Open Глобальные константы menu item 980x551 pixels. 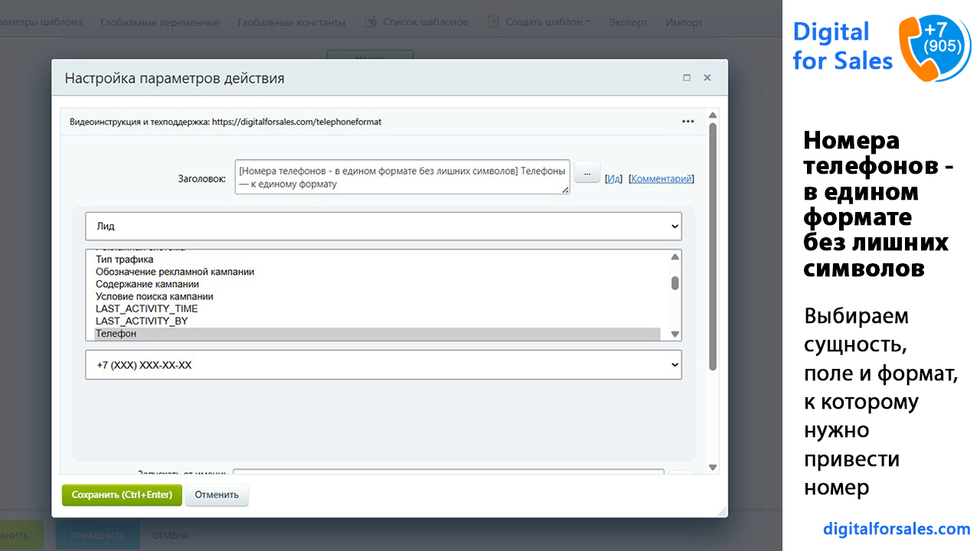point(292,22)
